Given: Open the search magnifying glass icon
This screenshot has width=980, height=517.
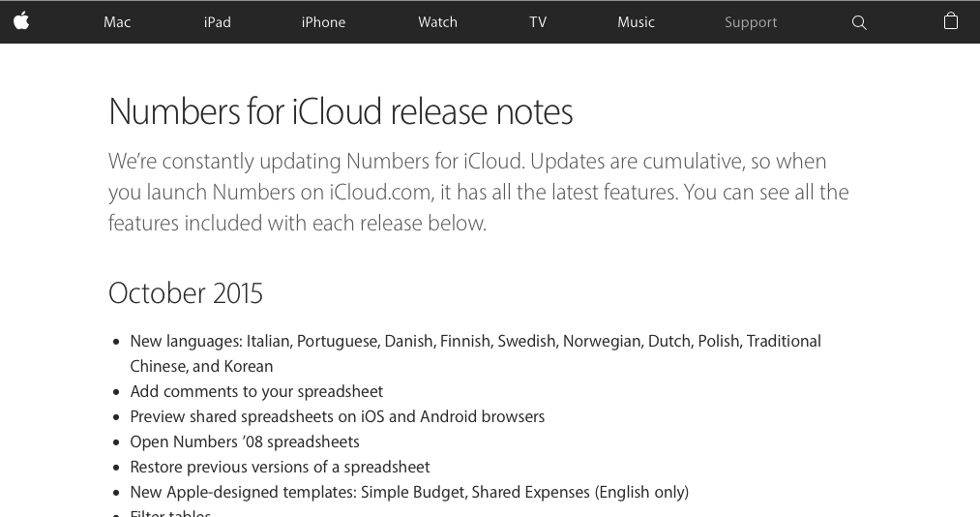Looking at the screenshot, I should [859, 22].
